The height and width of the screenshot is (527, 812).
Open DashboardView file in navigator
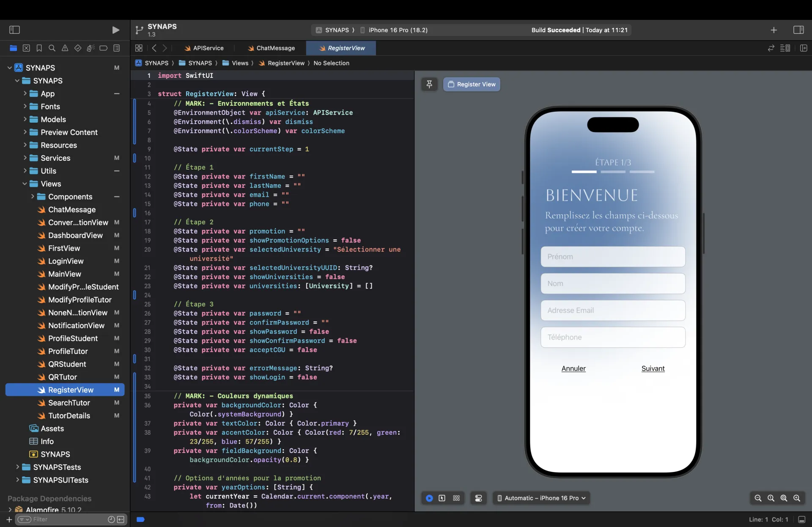[x=75, y=235]
